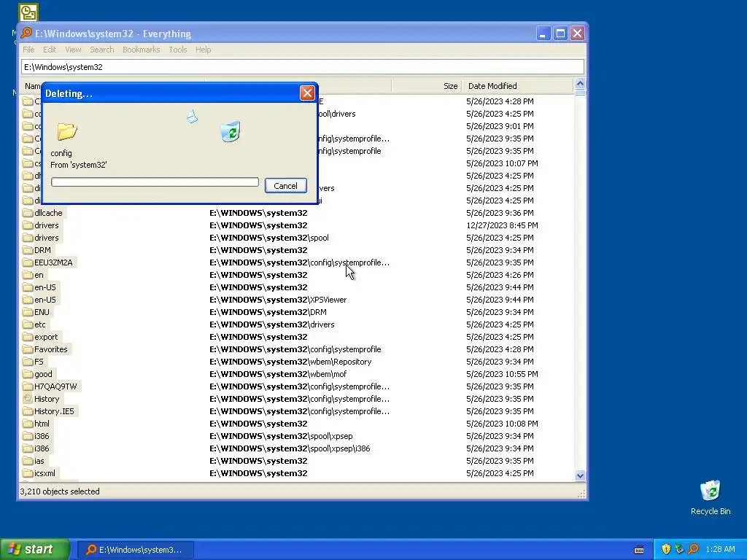Select the ias folder icon
747x560 pixels.
(28, 461)
